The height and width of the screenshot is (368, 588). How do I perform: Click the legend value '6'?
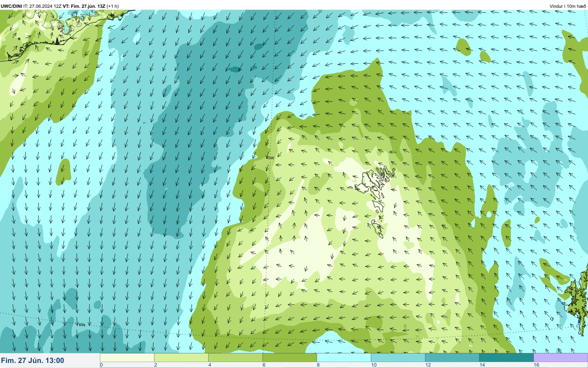click(264, 365)
